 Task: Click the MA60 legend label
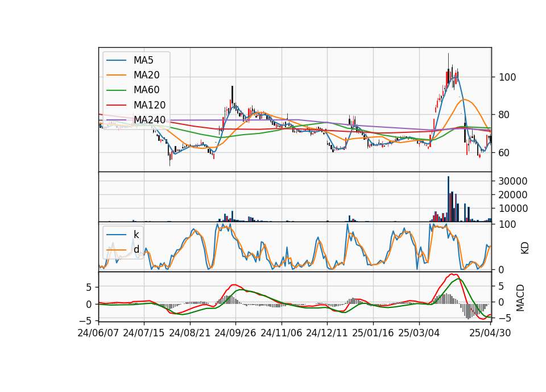146,90
